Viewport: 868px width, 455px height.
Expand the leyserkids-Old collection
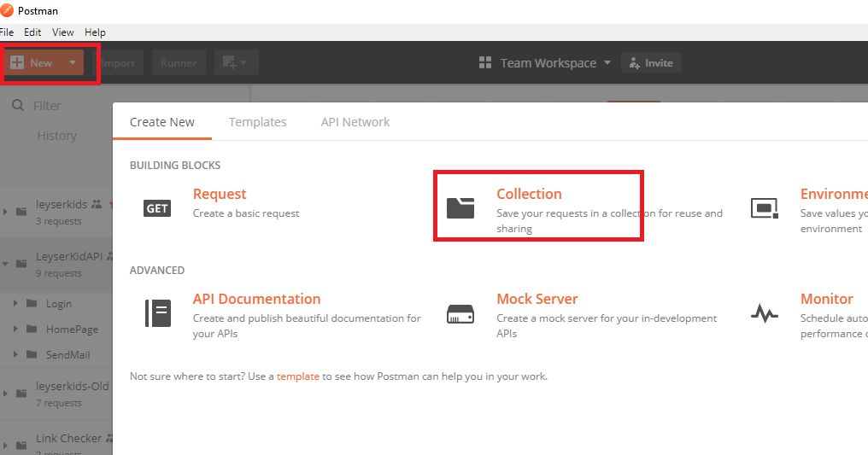pos(5,394)
